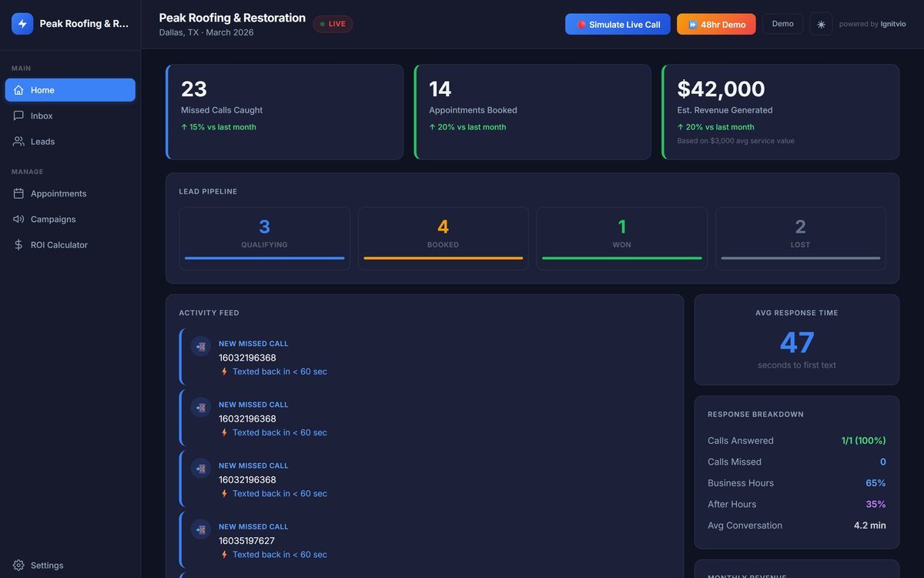Click the first missed call phone icon
The width and height of the screenshot is (924, 578).
click(201, 347)
